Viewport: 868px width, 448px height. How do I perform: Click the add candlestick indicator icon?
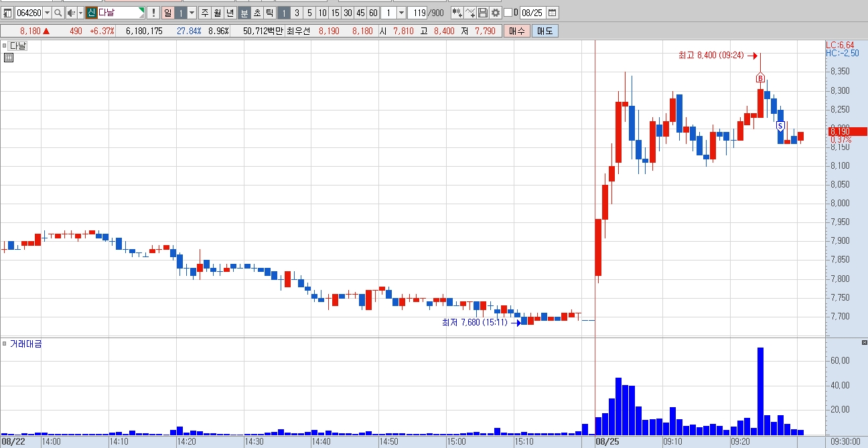tap(457, 13)
